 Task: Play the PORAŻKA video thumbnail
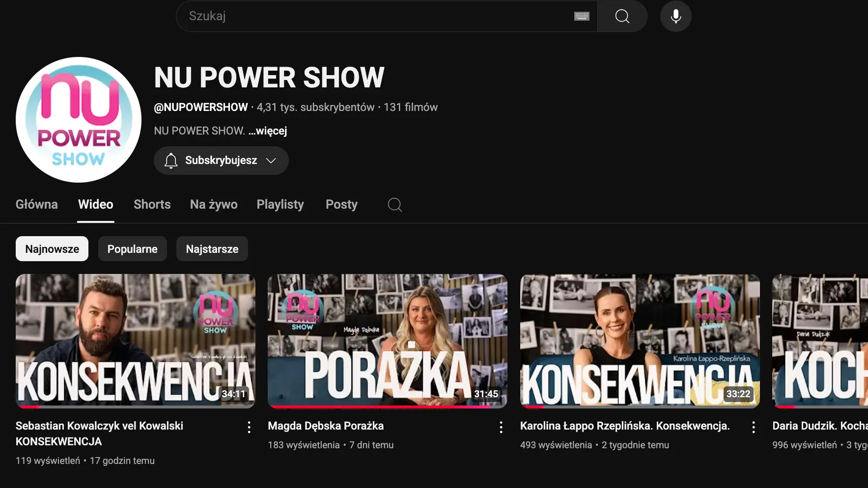pyautogui.click(x=388, y=341)
